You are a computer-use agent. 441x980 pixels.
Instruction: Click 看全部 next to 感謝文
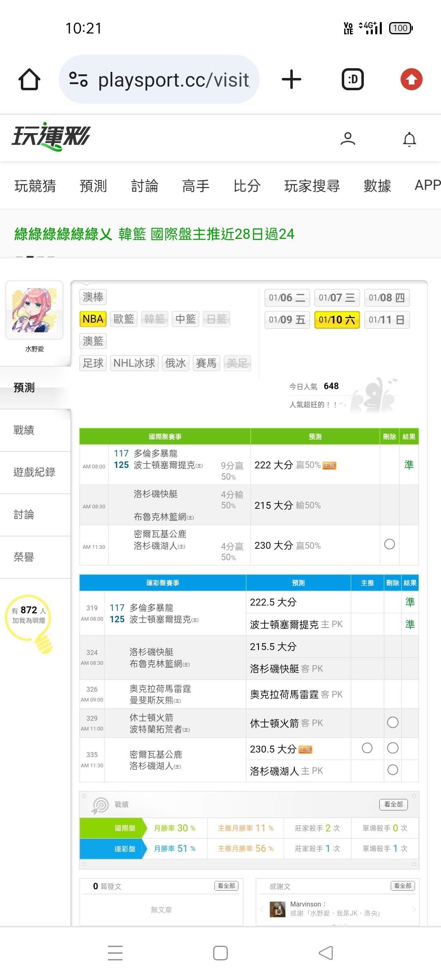[403, 886]
